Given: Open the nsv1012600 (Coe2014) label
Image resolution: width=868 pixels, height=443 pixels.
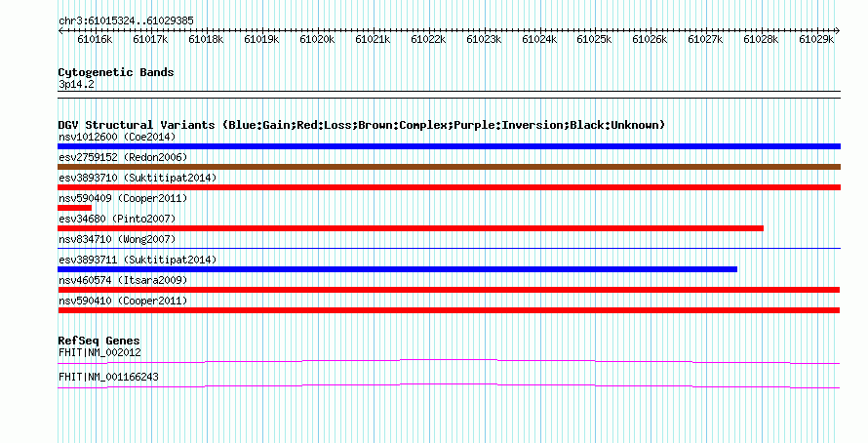Looking at the screenshot, I should click(x=117, y=137).
